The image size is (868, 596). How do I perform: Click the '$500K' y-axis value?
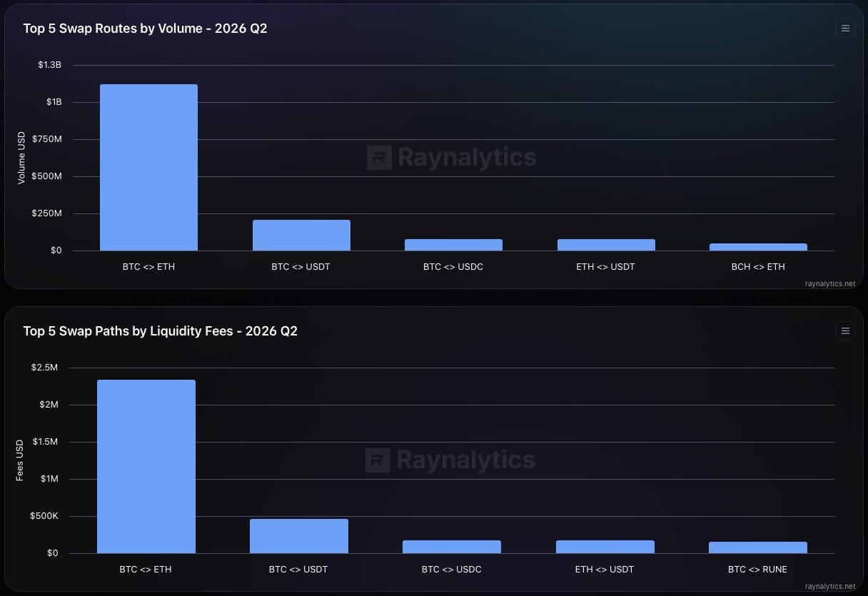pos(44,516)
